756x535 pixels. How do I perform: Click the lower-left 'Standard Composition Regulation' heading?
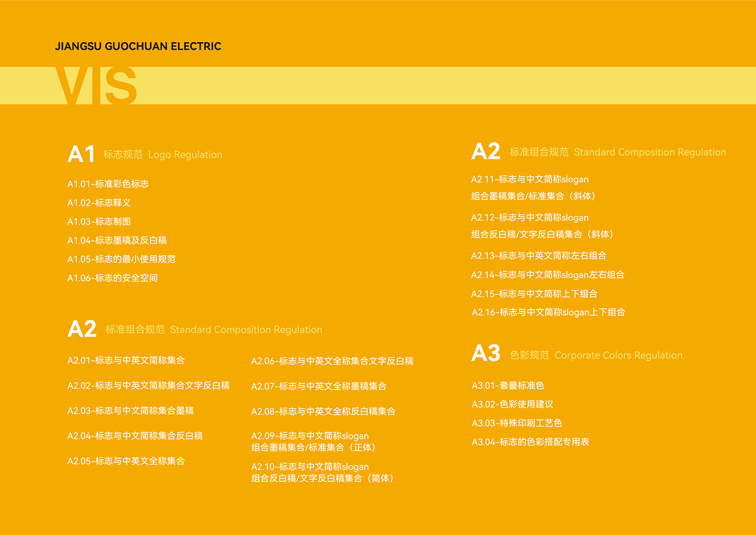(x=246, y=330)
